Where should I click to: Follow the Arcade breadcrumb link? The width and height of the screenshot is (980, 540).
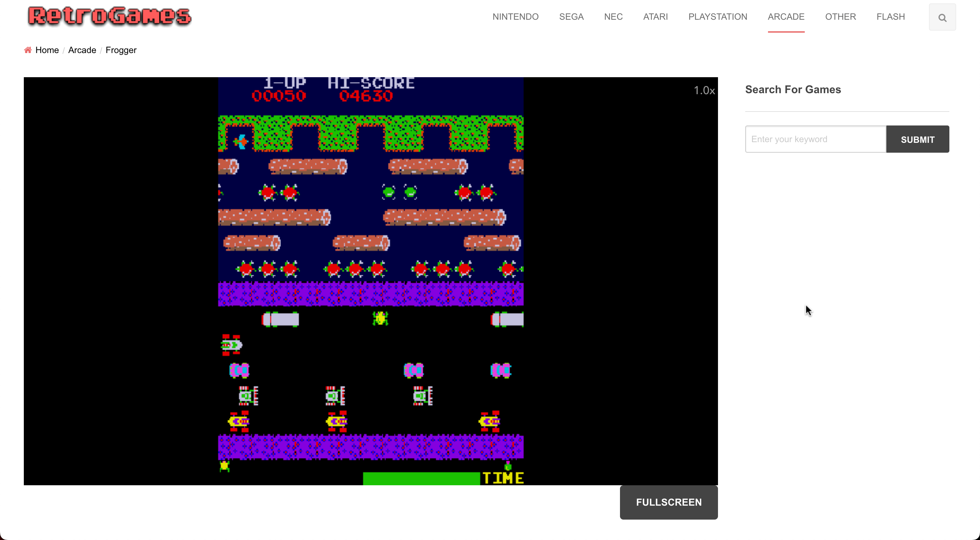coord(82,50)
